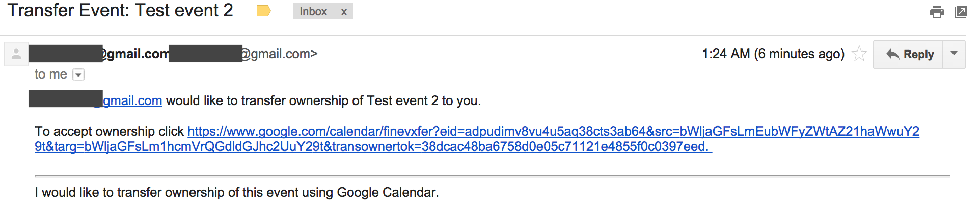Click the Reply button
Screen dimensions: 980x202
(909, 54)
